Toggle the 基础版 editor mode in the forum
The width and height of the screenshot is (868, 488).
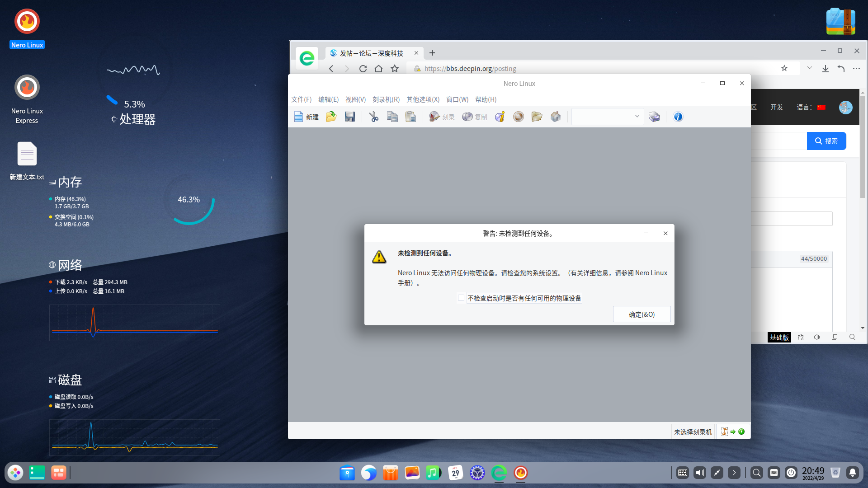779,338
